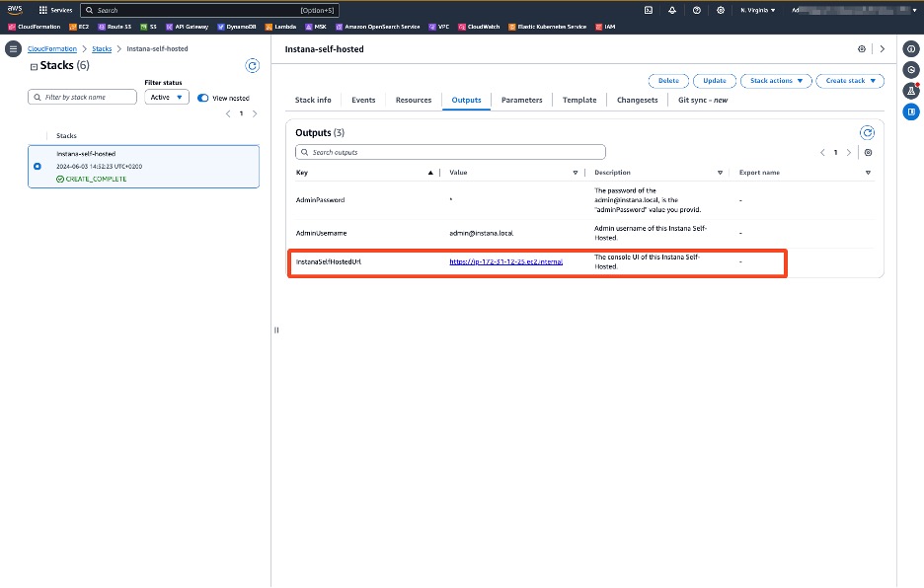The width and height of the screenshot is (924, 588).
Task: Switch to the Template tab
Action: (579, 101)
